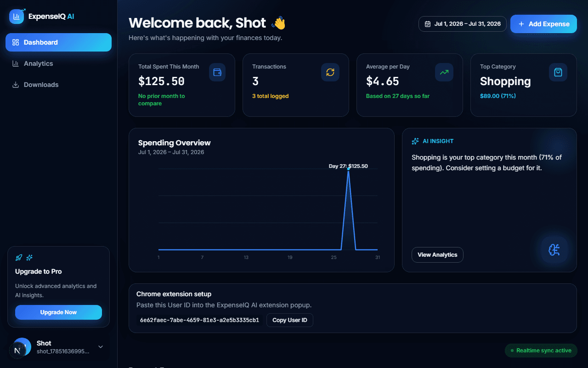The image size is (588, 368).
Task: Click 'Based on 27 days so far' text
Action: point(398,96)
